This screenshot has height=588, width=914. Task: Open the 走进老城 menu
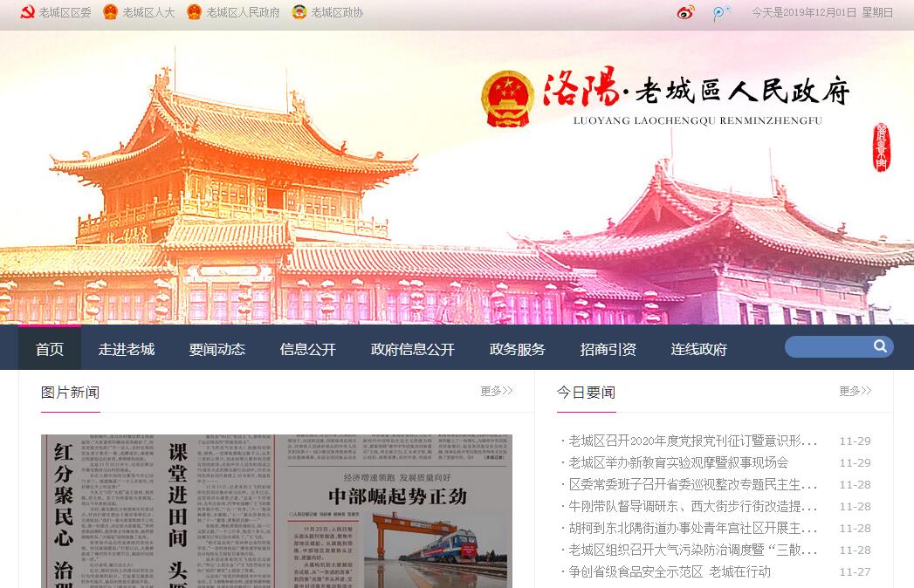coord(127,349)
